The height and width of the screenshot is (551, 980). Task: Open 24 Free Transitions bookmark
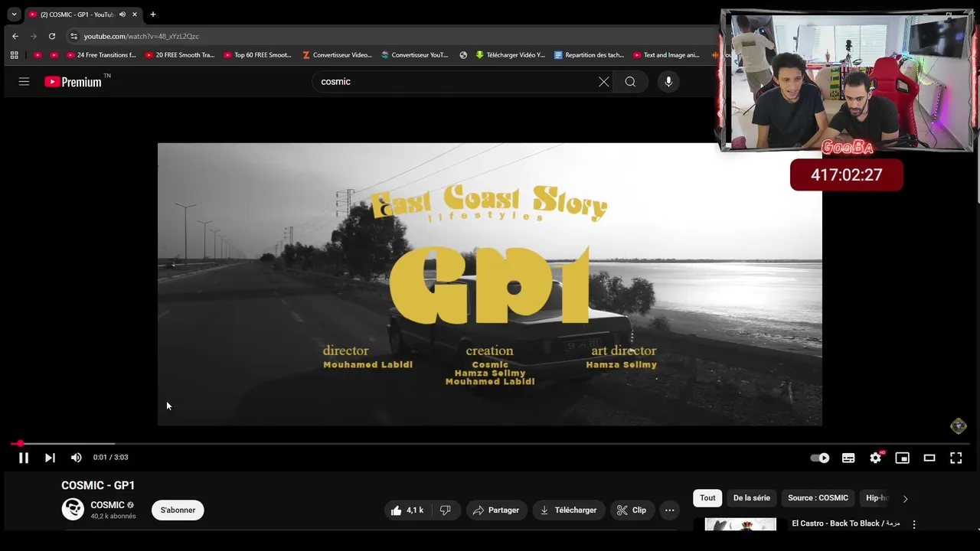[x=100, y=55]
